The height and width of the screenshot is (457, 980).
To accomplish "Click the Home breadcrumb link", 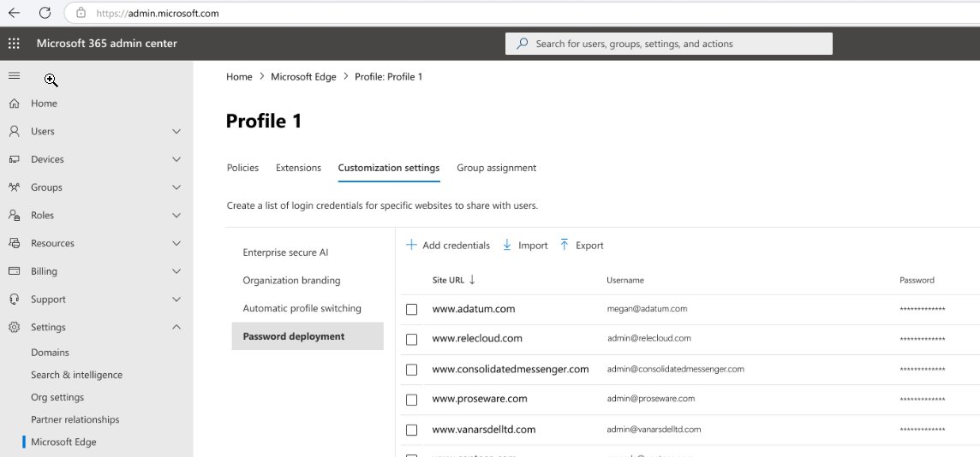I will [x=239, y=77].
